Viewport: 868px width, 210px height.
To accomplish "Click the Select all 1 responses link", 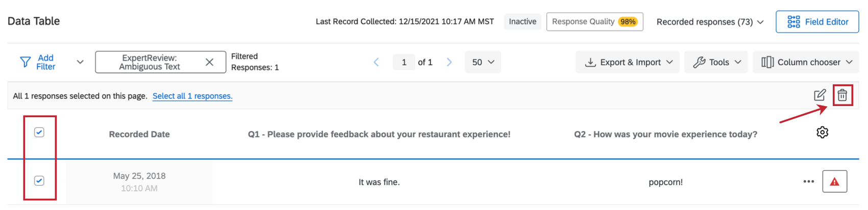I will click(192, 96).
